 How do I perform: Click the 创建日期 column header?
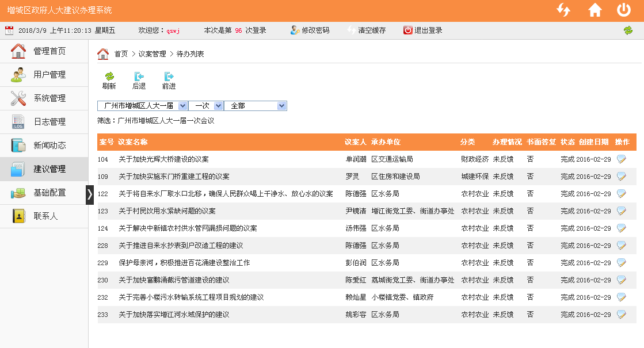click(594, 142)
